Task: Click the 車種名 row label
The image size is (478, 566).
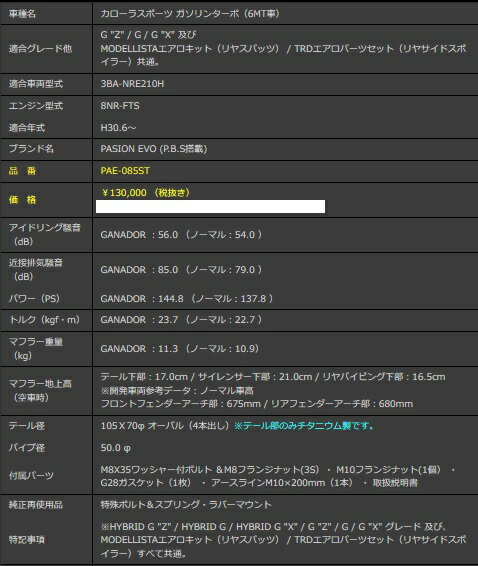Action: [x=22, y=14]
